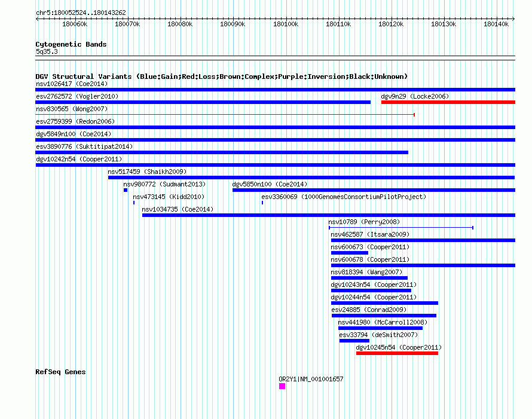
Task: Click nsv1034735 (Coe2014) label
Action: [178, 209]
